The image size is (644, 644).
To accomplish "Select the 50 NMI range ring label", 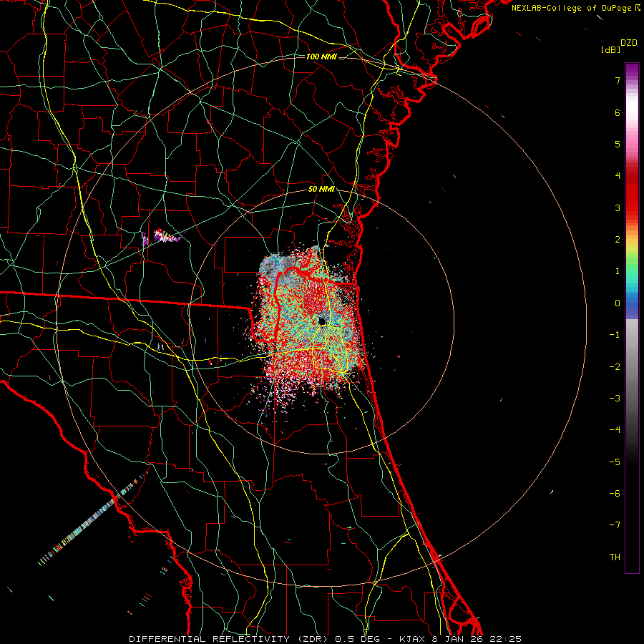I will pyautogui.click(x=321, y=189).
